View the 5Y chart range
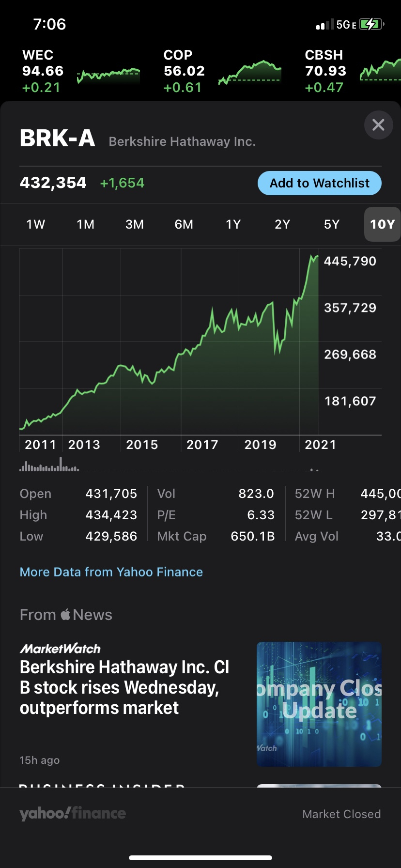The image size is (401, 868). 332,224
